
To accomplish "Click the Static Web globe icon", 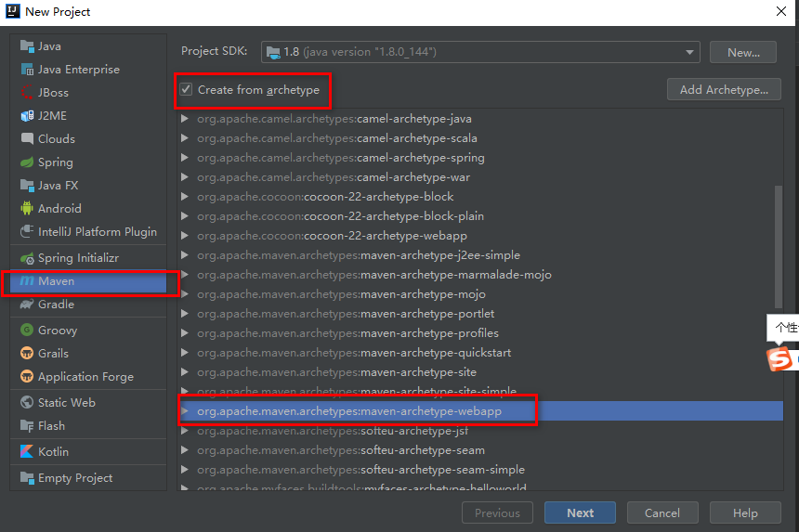I will pyautogui.click(x=27, y=402).
